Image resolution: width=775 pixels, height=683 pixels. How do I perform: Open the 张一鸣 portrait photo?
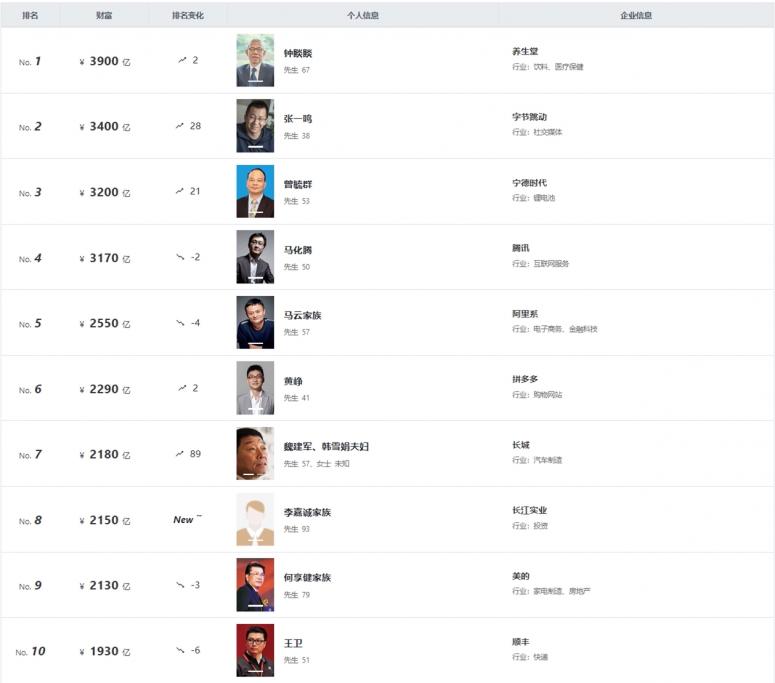(255, 126)
